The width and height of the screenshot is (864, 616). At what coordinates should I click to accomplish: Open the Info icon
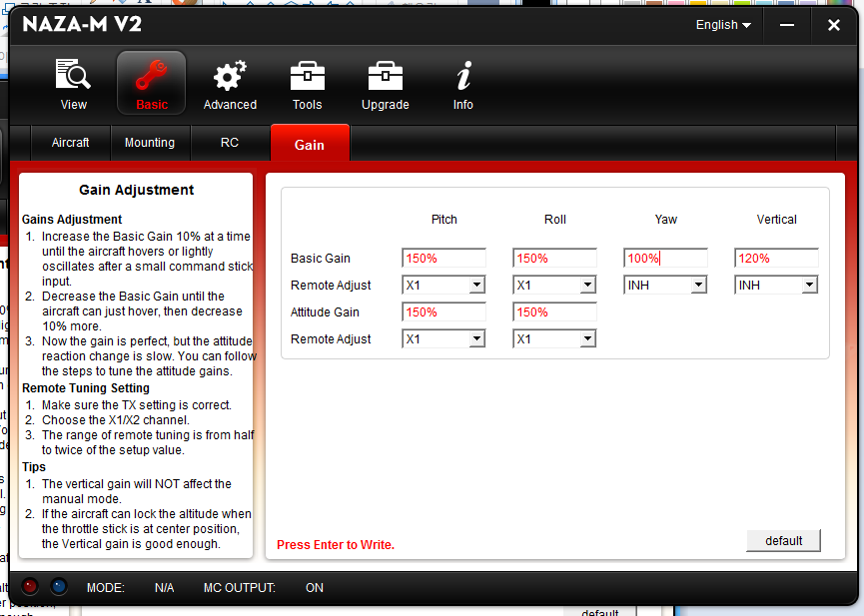click(x=463, y=84)
